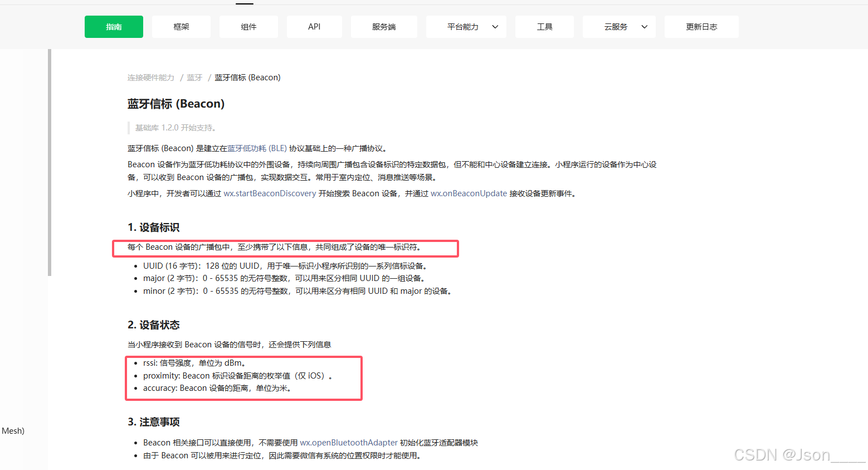Click heading 1. 设备标识
Screen dimensions: 868x470
pyautogui.click(x=154, y=227)
